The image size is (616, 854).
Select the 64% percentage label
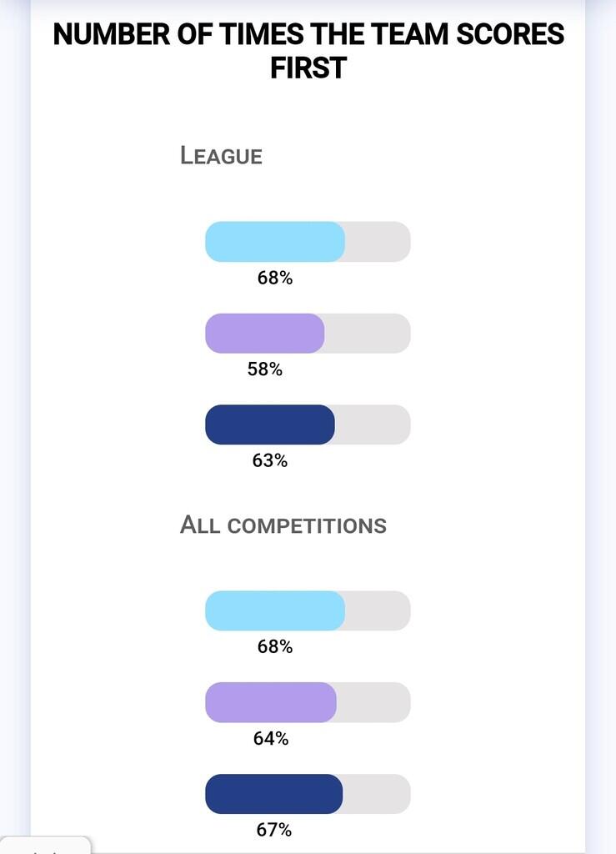(271, 738)
